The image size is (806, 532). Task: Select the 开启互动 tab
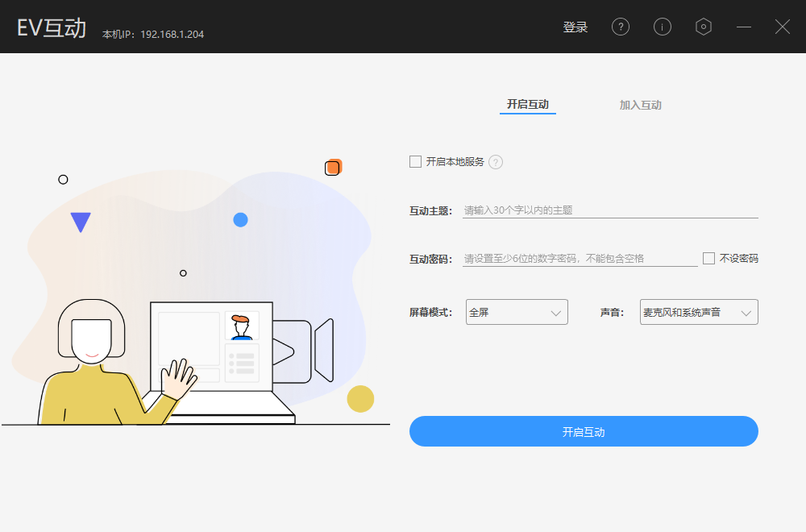[527, 105]
